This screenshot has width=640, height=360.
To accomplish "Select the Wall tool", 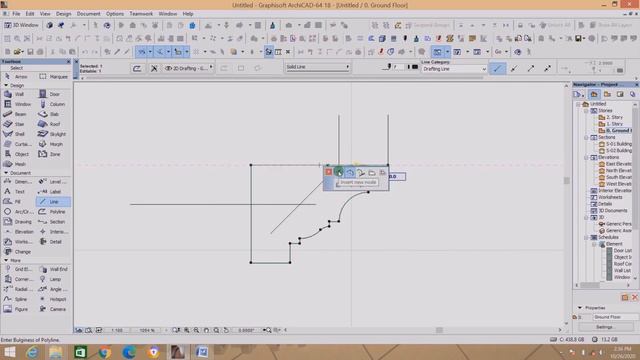I will tap(15, 94).
